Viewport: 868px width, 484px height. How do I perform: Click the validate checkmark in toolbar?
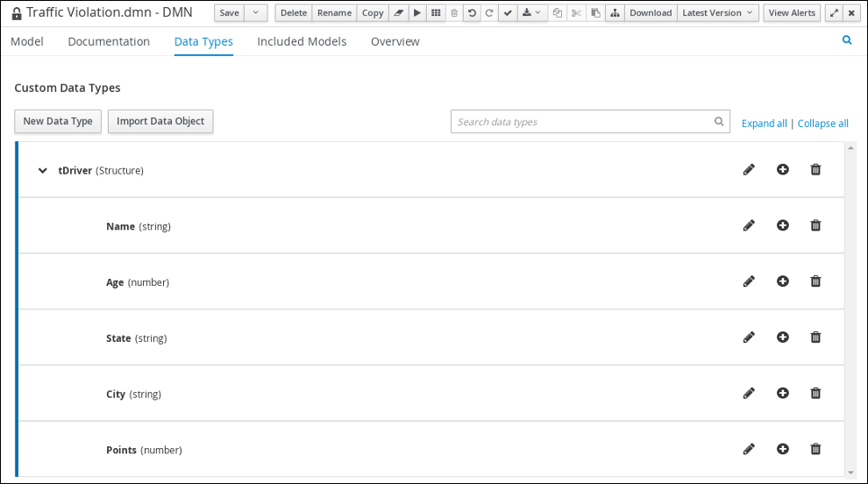click(508, 13)
